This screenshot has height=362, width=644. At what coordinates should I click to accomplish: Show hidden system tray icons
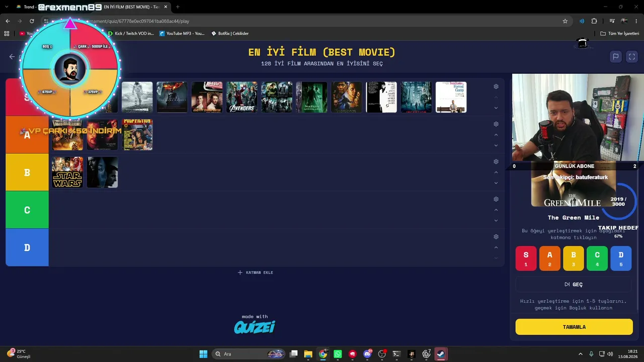coord(580,354)
